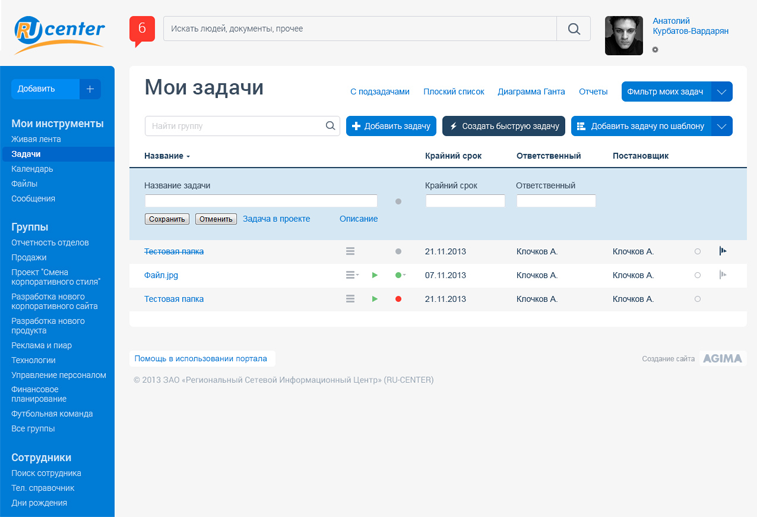Click the gray priority dot in new task form
The image size is (757, 517).
click(x=398, y=201)
